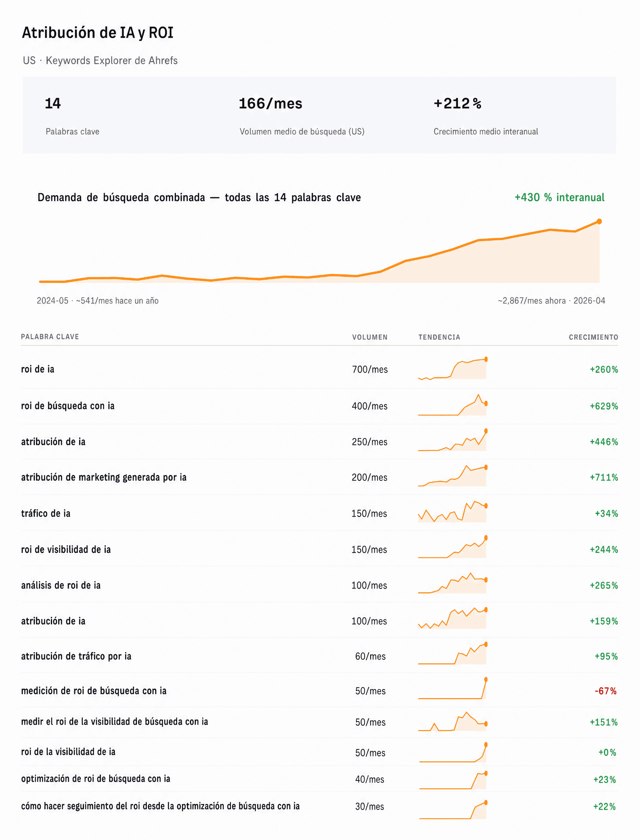The width and height of the screenshot is (640, 840).
Task: Click the PALABRA CLAVE column header
Action: coord(50,337)
